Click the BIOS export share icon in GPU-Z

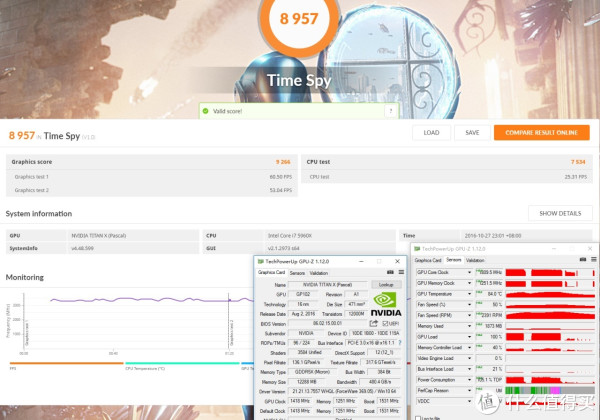tap(373, 323)
